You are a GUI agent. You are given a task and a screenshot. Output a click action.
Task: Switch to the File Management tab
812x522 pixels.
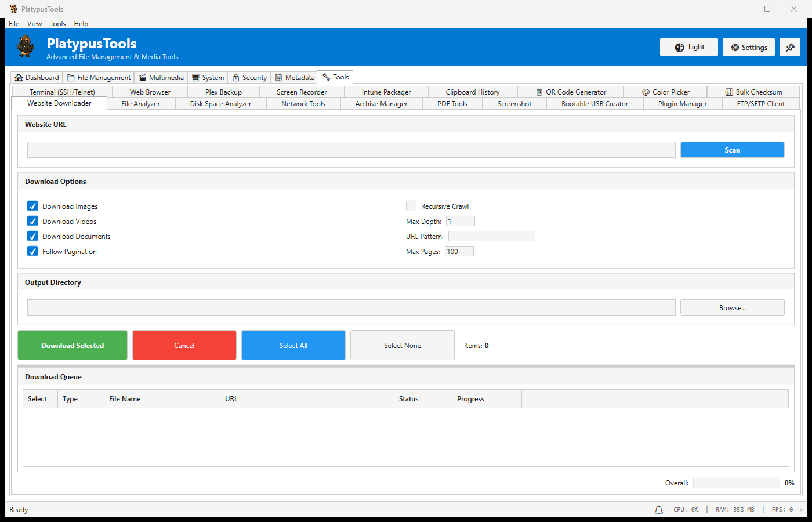(98, 77)
